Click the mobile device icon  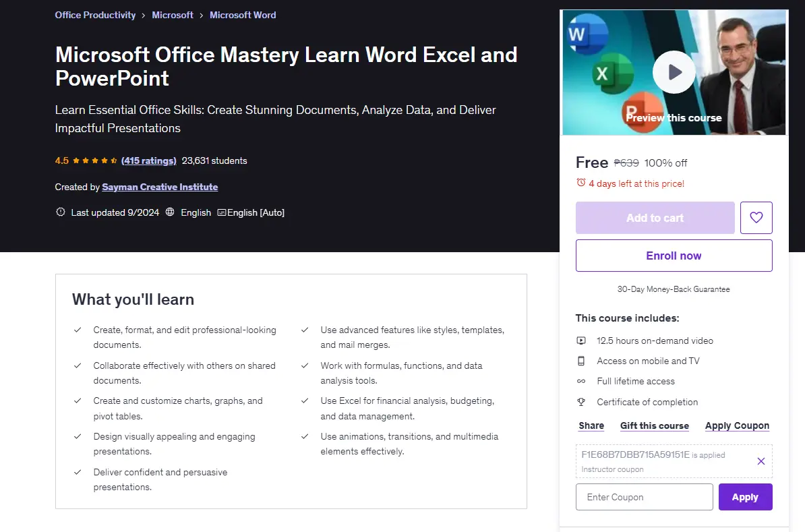coord(581,361)
